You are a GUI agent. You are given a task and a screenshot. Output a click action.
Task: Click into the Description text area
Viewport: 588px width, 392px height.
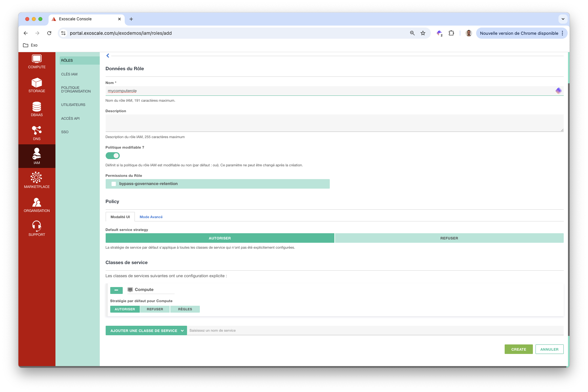(334, 123)
